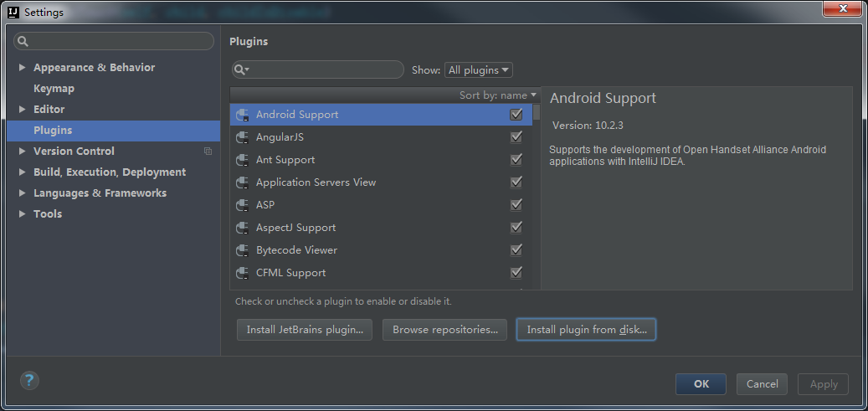Image resolution: width=868 pixels, height=411 pixels.
Task: Open the Sort by name dropdown
Action: tap(498, 95)
